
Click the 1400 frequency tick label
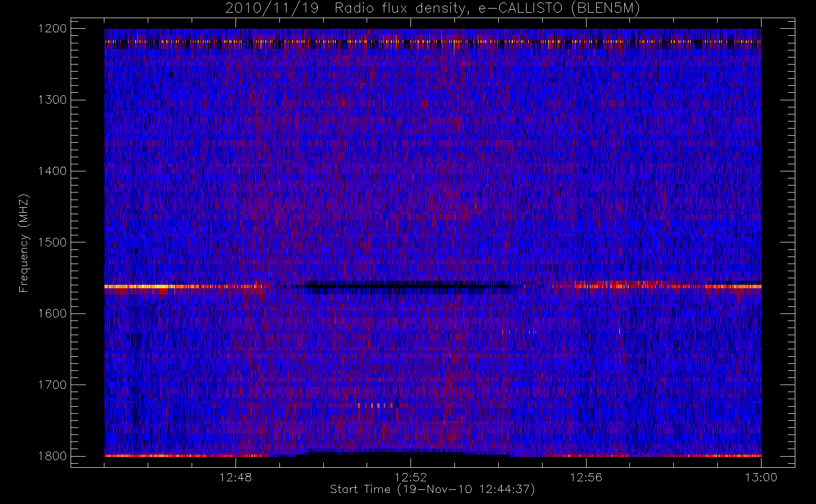coord(52,171)
